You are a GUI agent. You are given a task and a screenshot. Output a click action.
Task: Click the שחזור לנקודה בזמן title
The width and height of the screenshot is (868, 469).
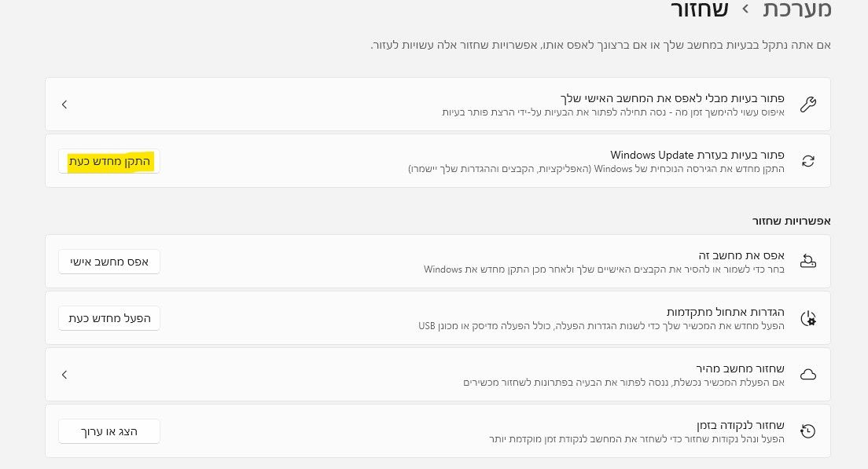coord(740,425)
